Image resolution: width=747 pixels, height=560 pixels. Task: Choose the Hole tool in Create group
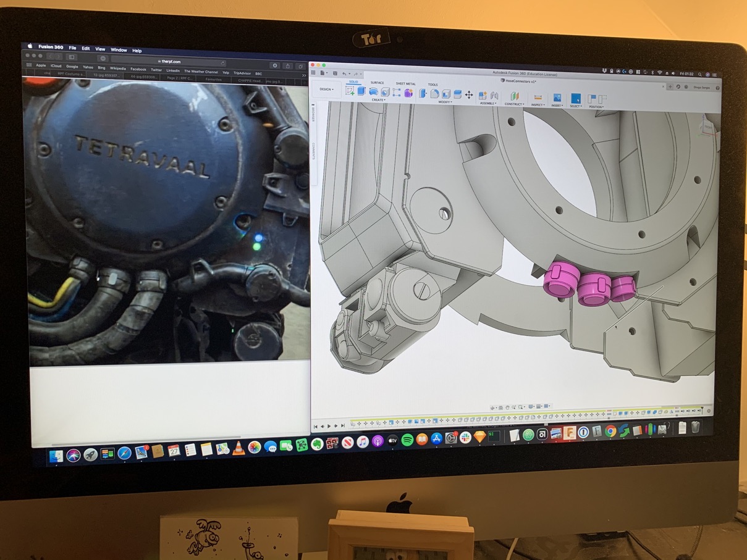click(x=385, y=92)
